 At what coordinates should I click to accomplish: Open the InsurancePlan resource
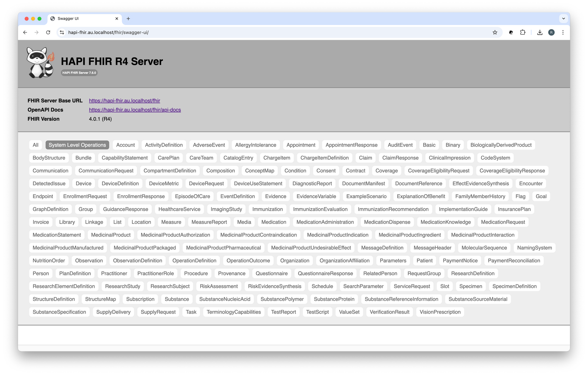pyautogui.click(x=514, y=209)
